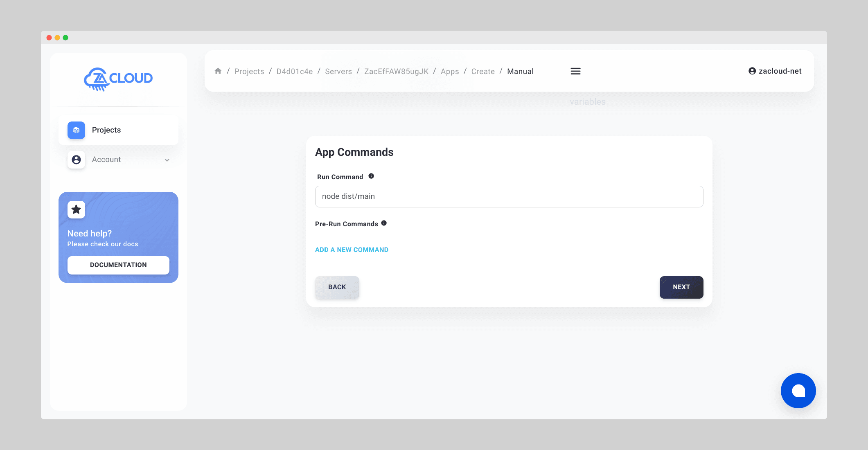The image size is (868, 450).
Task: Click the Projects sidebar icon
Action: pyautogui.click(x=77, y=130)
